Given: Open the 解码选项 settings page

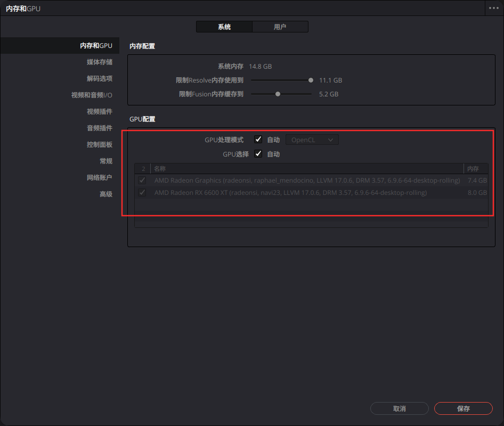Looking at the screenshot, I should pos(99,78).
